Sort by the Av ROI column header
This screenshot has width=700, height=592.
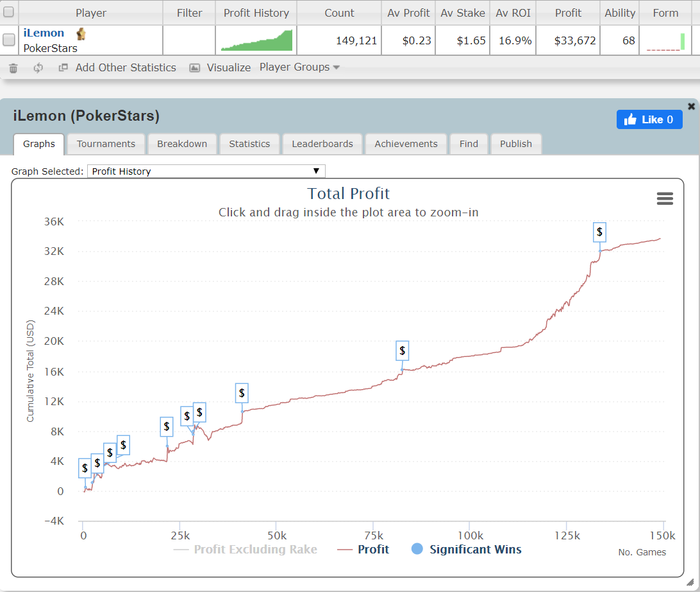click(x=513, y=13)
